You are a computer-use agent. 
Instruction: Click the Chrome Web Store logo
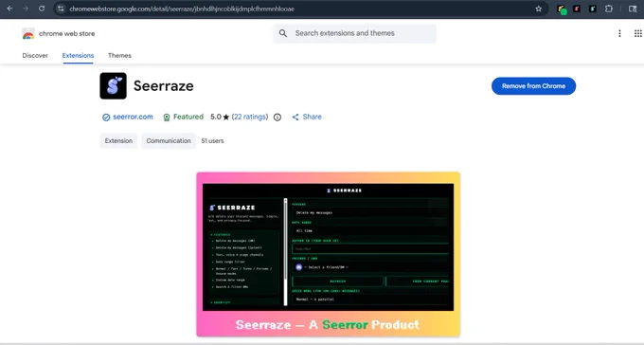[x=28, y=34]
